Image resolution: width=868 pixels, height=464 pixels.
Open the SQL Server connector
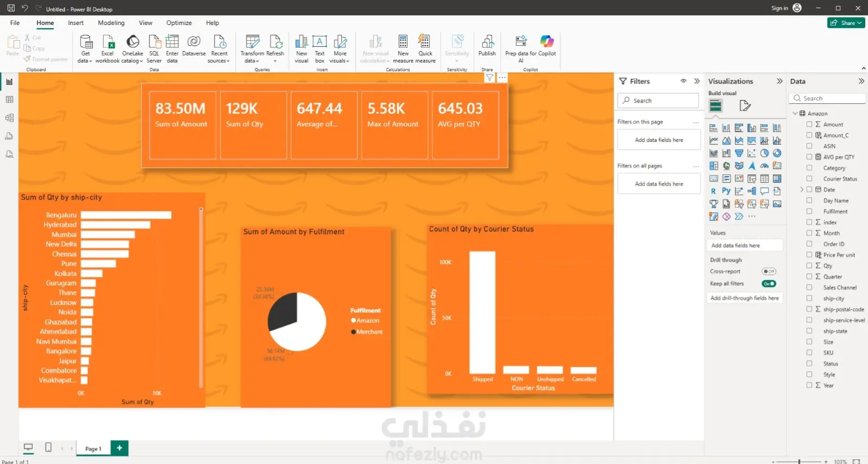154,49
